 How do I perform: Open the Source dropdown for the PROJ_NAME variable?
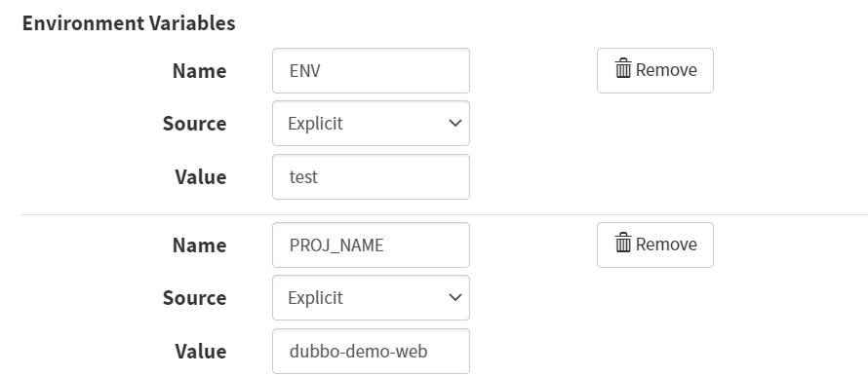(x=371, y=297)
